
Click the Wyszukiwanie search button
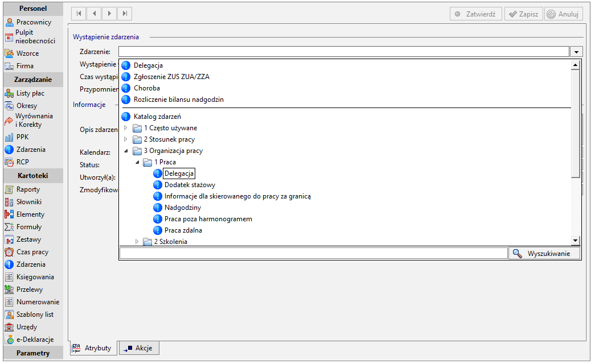[544, 253]
